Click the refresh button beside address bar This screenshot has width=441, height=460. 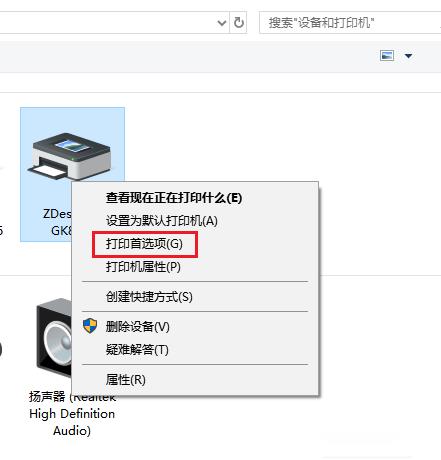pyautogui.click(x=238, y=23)
